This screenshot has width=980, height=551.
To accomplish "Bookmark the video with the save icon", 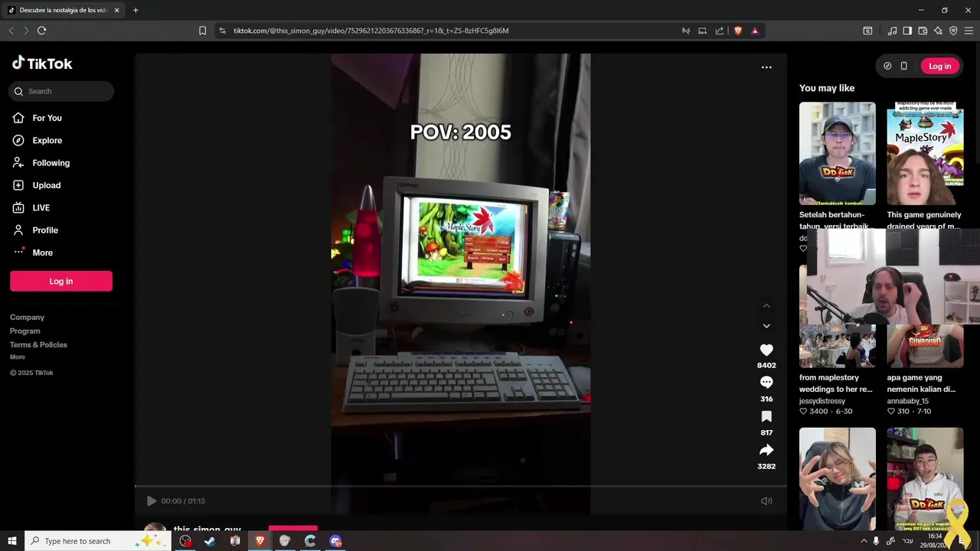I will click(x=766, y=416).
